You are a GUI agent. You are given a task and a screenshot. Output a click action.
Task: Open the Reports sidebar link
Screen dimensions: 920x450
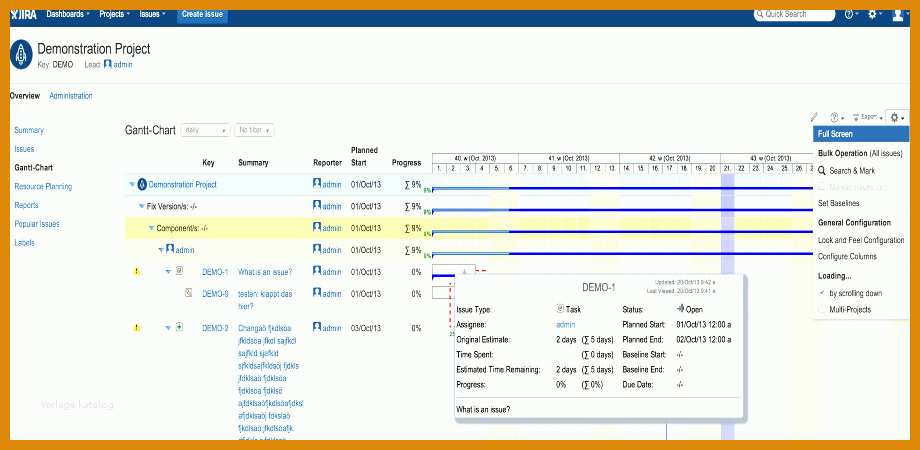coord(26,205)
